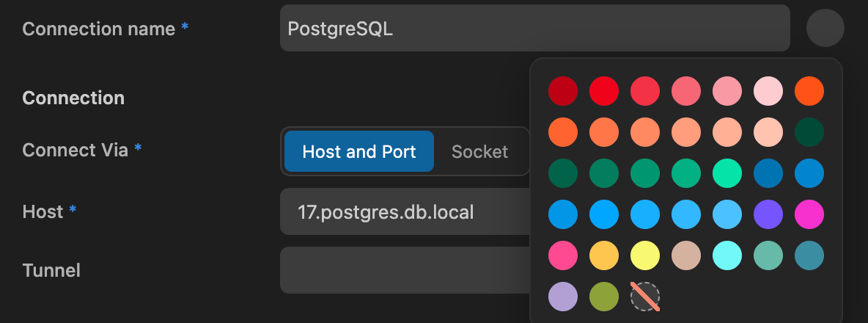Click the Connect Via label
868x323 pixels.
76,150
